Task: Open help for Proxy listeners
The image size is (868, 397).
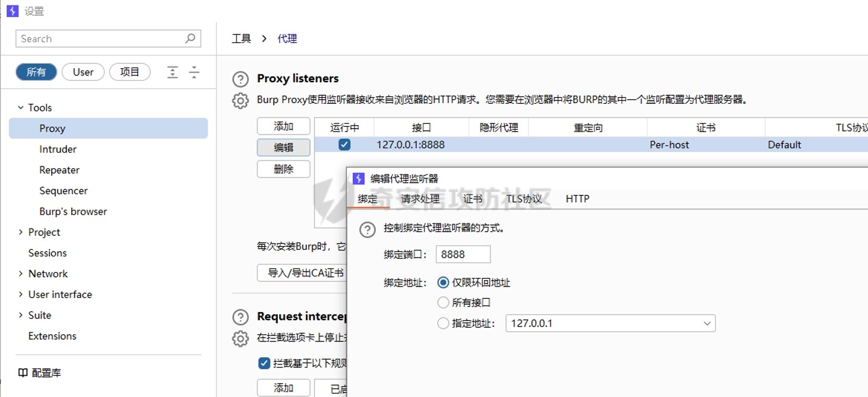Action: 240,79
